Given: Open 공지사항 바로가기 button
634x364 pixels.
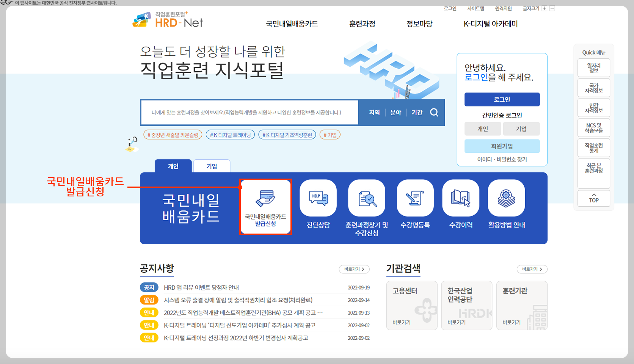Looking at the screenshot, I should 354,269.
